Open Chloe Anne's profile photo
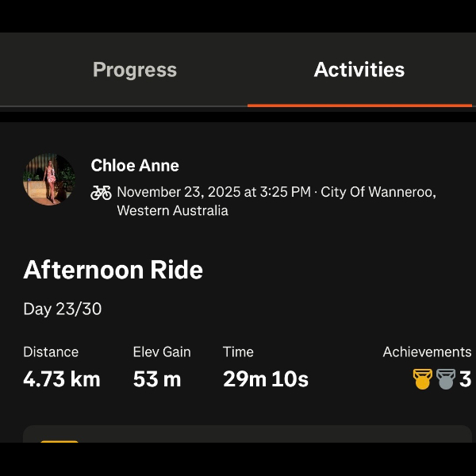This screenshot has height=476, width=476. 49,179
